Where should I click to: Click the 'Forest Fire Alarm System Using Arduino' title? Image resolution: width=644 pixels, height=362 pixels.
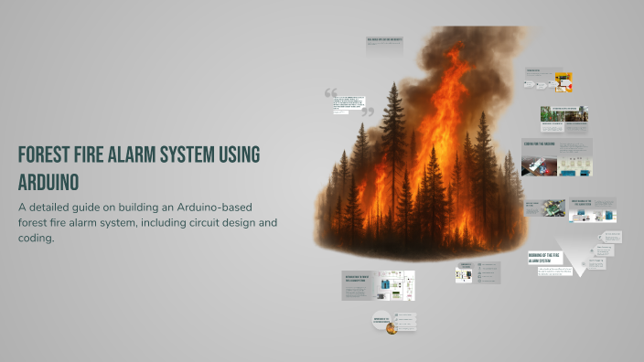click(x=139, y=168)
